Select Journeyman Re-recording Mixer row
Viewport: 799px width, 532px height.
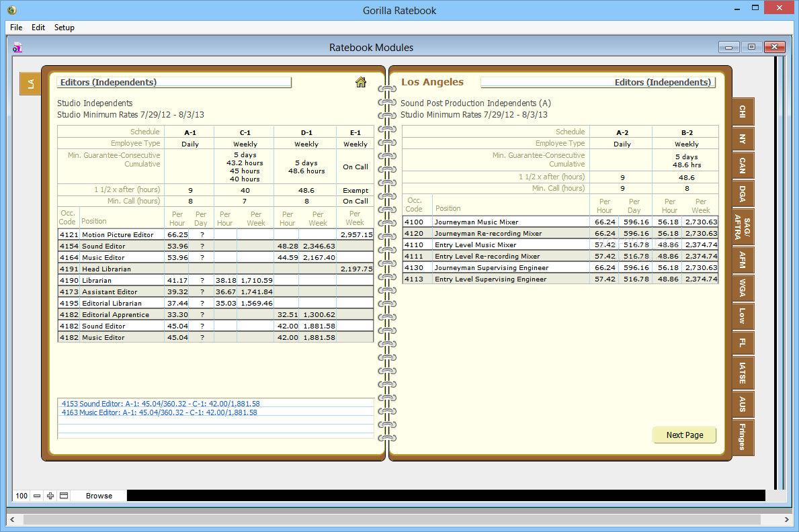click(x=560, y=233)
